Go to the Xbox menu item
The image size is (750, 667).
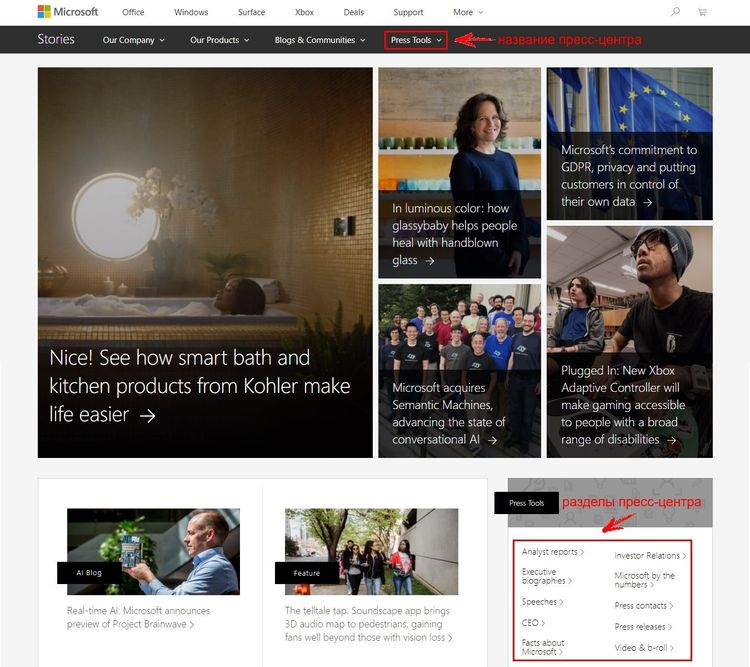click(304, 12)
